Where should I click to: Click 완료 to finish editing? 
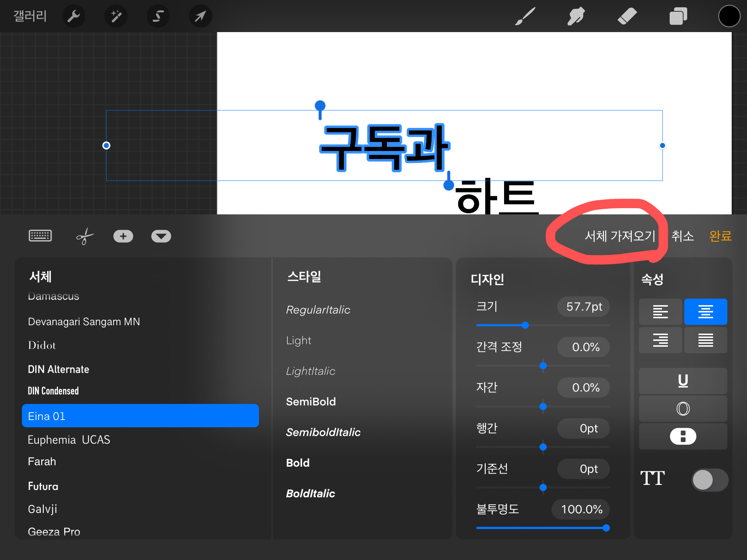[720, 236]
